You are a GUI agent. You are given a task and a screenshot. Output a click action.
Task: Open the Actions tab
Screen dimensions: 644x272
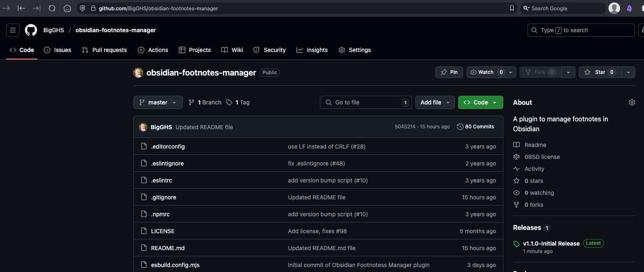click(x=153, y=50)
